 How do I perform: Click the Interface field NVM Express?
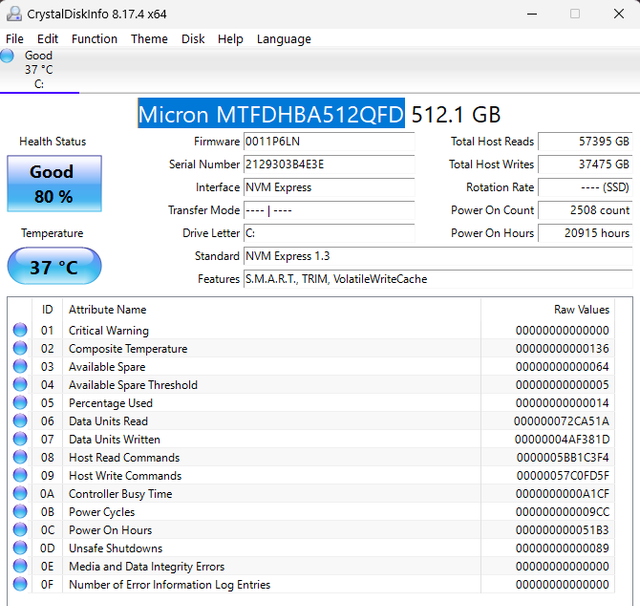pyautogui.click(x=329, y=187)
